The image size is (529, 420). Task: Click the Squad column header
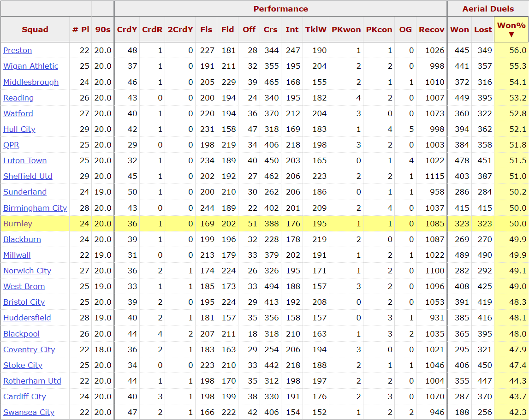tap(35, 30)
